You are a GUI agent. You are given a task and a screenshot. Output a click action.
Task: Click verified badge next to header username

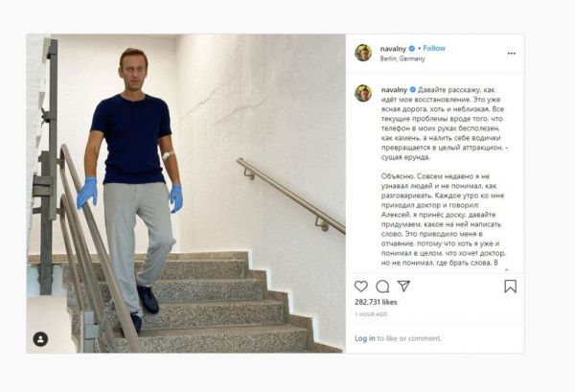pyautogui.click(x=412, y=49)
